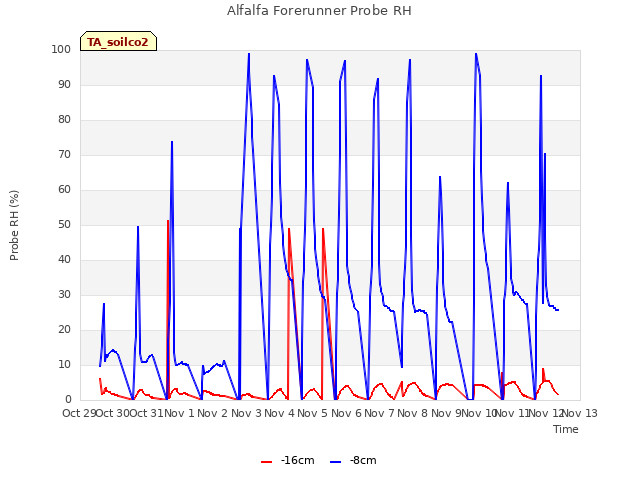Click the y-axis value 80
This screenshot has height=480, width=640.
click(64, 120)
